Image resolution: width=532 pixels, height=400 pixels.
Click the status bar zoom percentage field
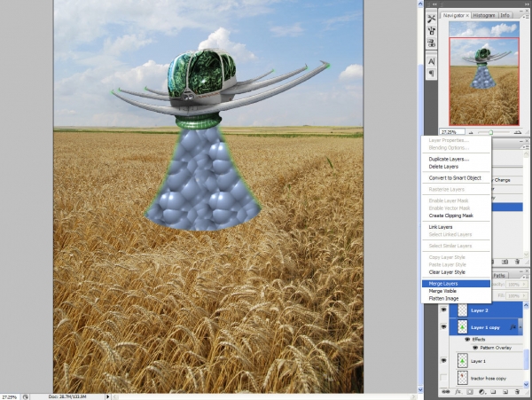point(9,396)
